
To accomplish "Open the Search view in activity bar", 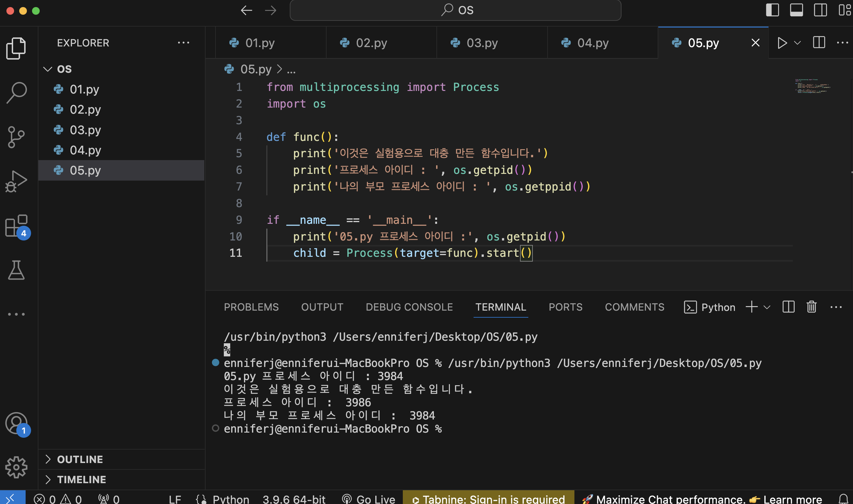I will 16,92.
